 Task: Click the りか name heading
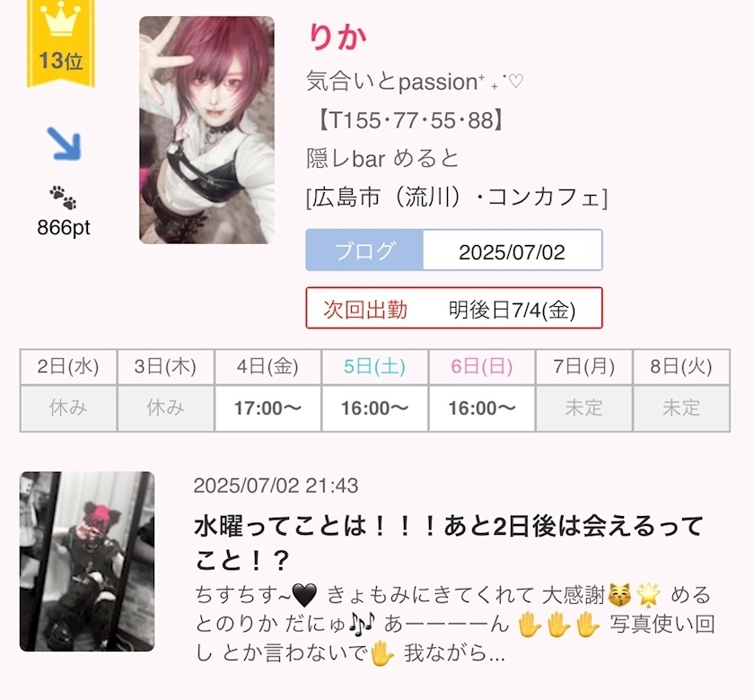338,37
